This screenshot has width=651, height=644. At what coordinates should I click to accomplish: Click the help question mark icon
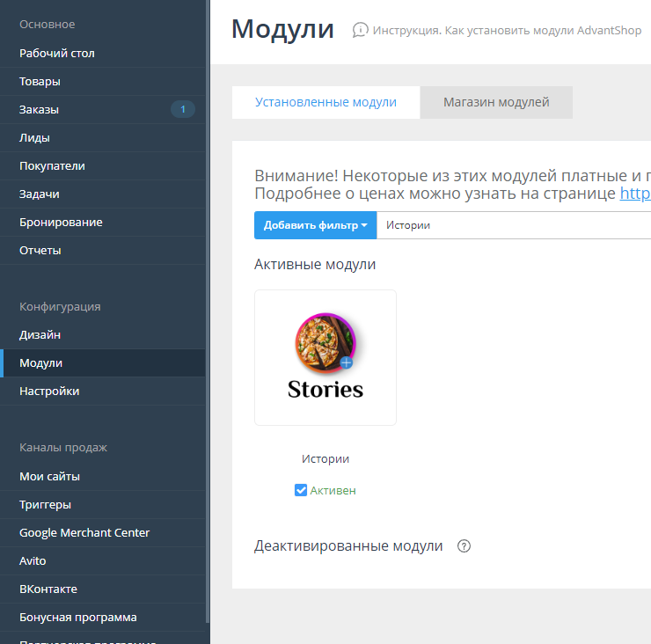[464, 546]
